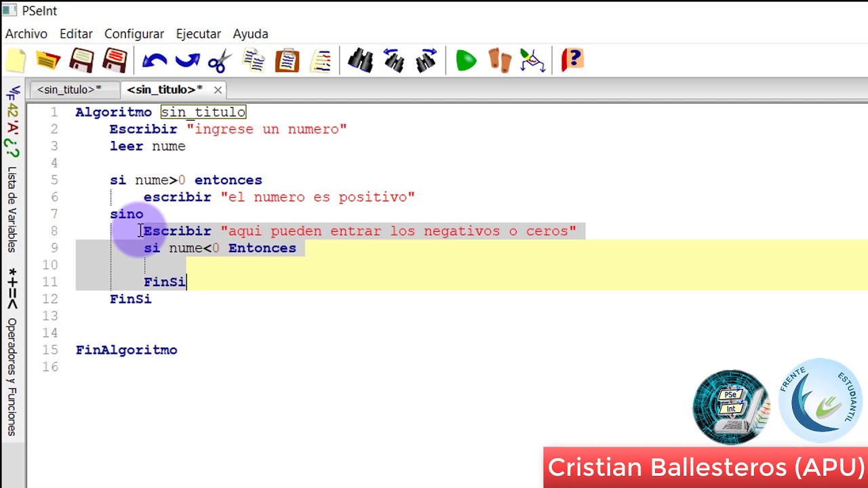Open the Configurar menu
Image resolution: width=868 pixels, height=488 pixels.
coord(134,34)
